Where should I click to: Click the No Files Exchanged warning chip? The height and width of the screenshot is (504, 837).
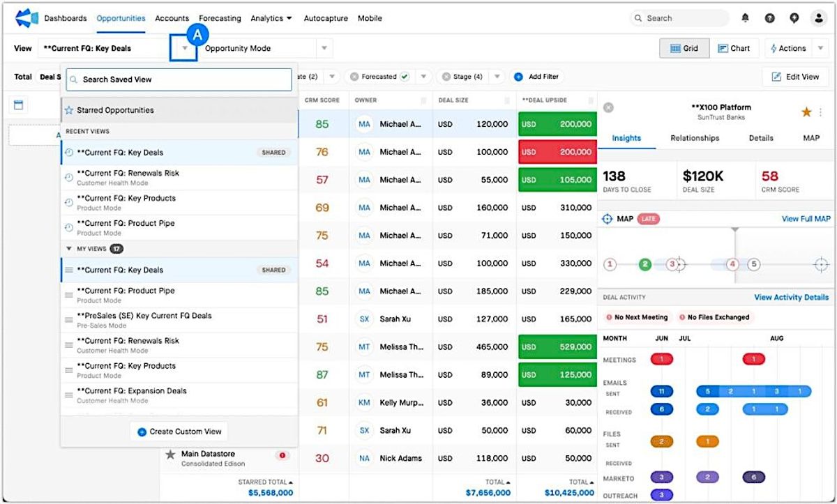tap(714, 317)
